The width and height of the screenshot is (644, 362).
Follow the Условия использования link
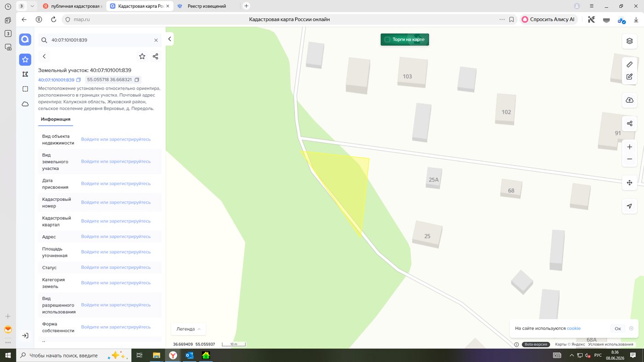tap(610, 344)
